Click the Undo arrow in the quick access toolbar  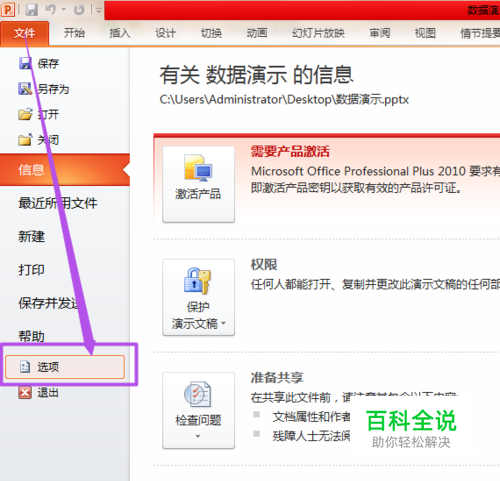pos(50,9)
